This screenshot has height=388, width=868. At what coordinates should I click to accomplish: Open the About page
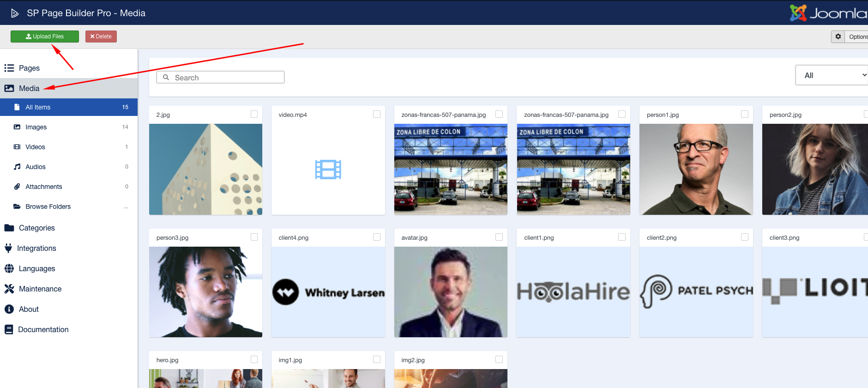click(x=69, y=309)
